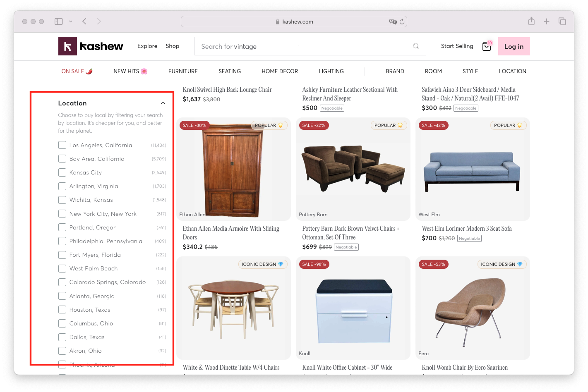Open the shopping cart icon
The width and height of the screenshot is (588, 392).
tap(487, 46)
